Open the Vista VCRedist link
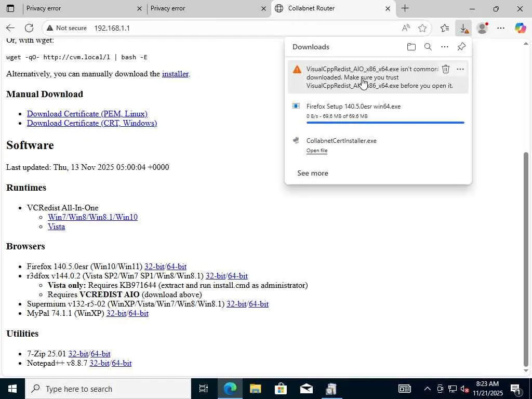 (56, 227)
